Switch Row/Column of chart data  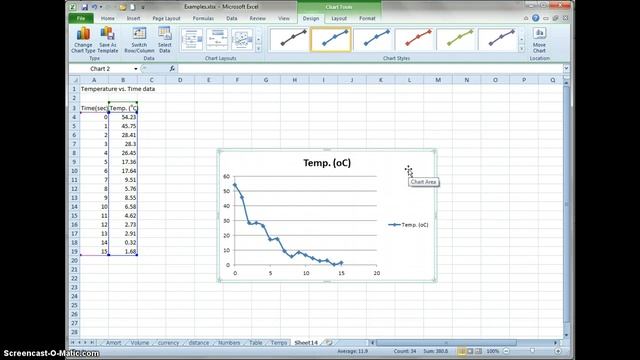pyautogui.click(x=139, y=40)
